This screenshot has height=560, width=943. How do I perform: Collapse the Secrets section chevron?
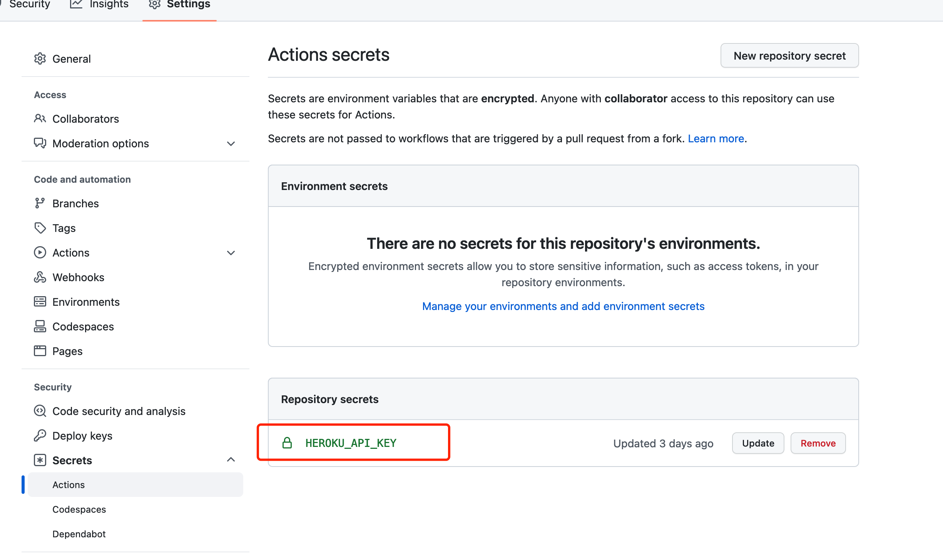[231, 460]
